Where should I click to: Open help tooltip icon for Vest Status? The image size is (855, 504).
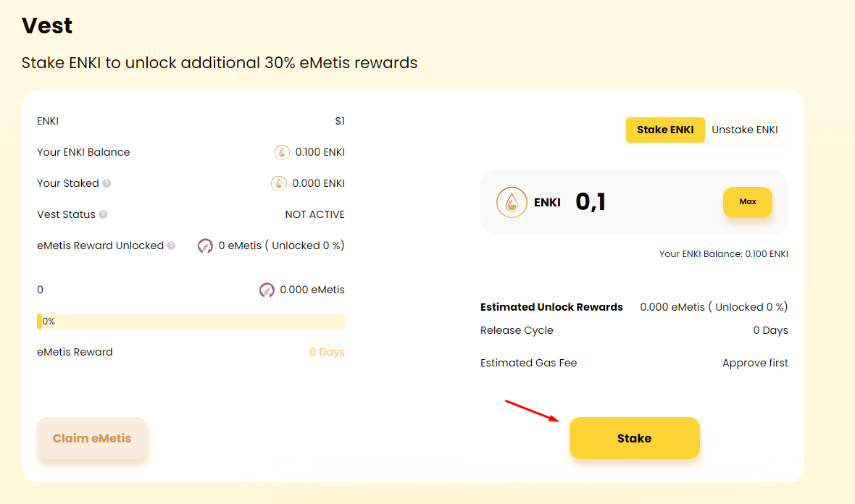point(103,215)
